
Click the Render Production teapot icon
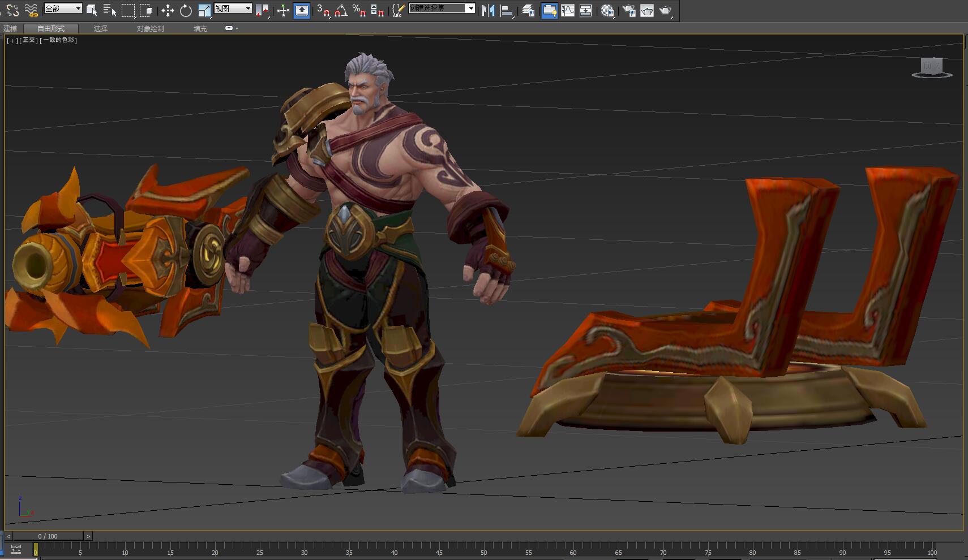666,10
